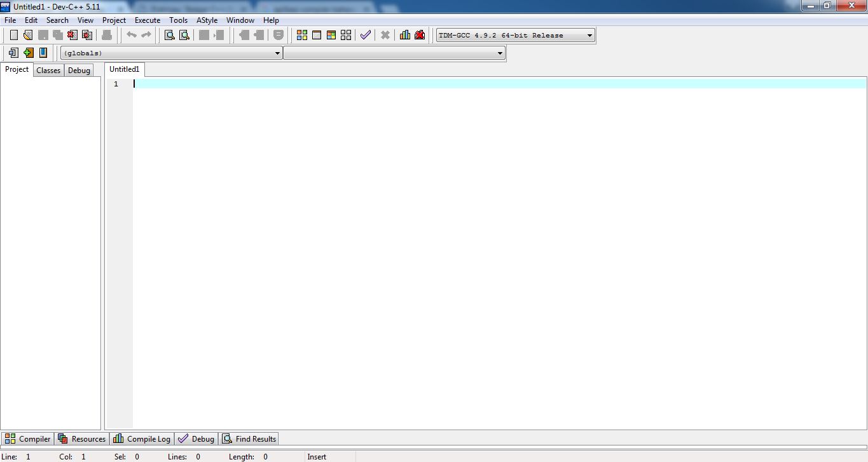Image resolution: width=868 pixels, height=462 pixels.
Task: Expand the (globals) scope dropdown
Action: tap(172, 53)
